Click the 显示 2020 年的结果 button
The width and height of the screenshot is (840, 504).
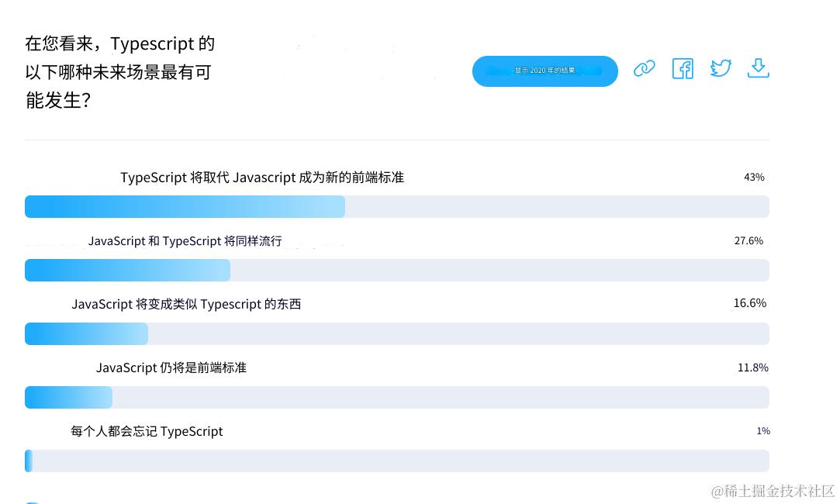[x=544, y=71]
